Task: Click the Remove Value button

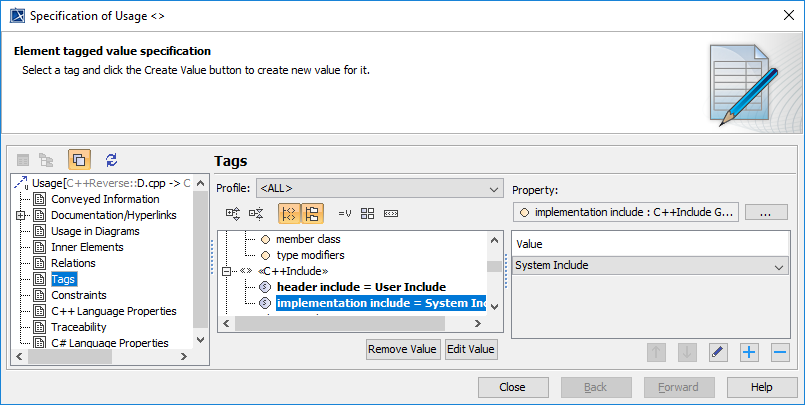Action: [x=403, y=349]
